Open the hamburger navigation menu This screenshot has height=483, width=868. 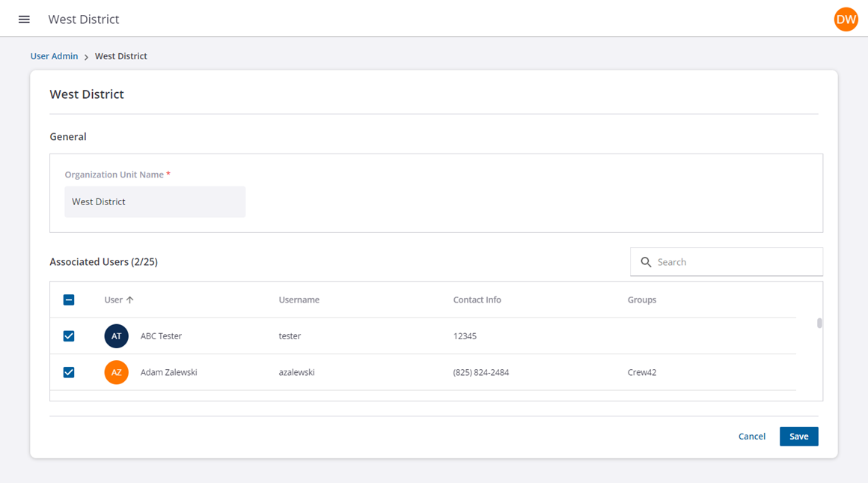(24, 19)
